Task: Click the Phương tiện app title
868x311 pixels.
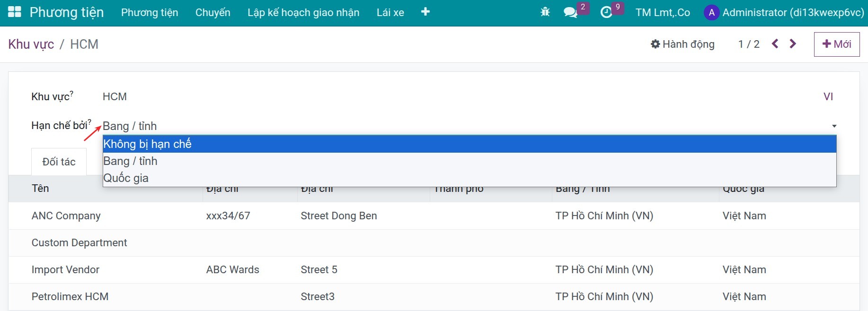Action: coord(67,12)
